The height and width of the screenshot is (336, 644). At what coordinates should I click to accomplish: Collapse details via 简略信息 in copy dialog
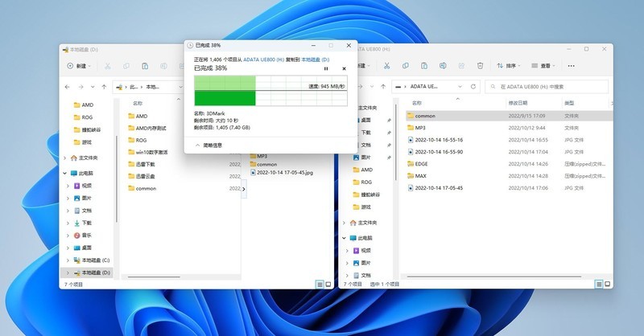[x=208, y=145]
